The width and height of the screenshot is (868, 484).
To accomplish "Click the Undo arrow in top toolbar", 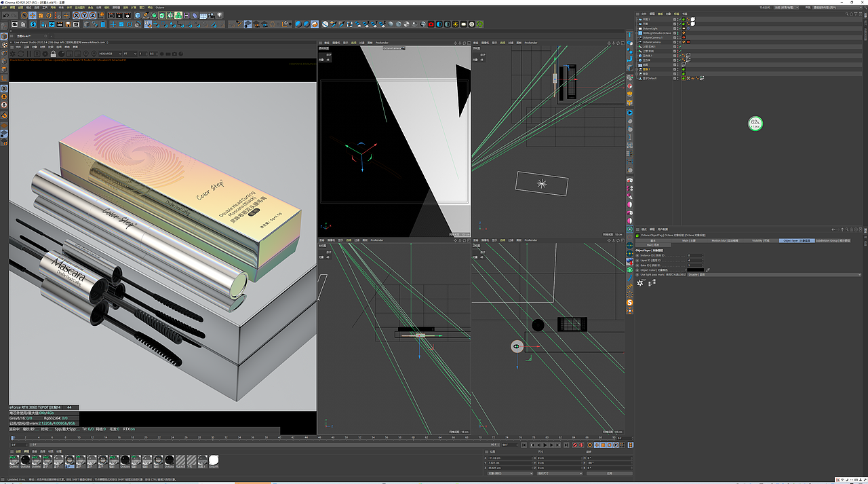I will (5, 15).
